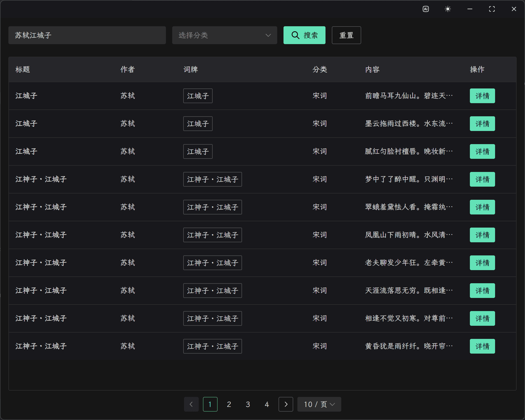525x420 pixels.
Task: Click the 重置 reset button
Action: [x=346, y=35]
